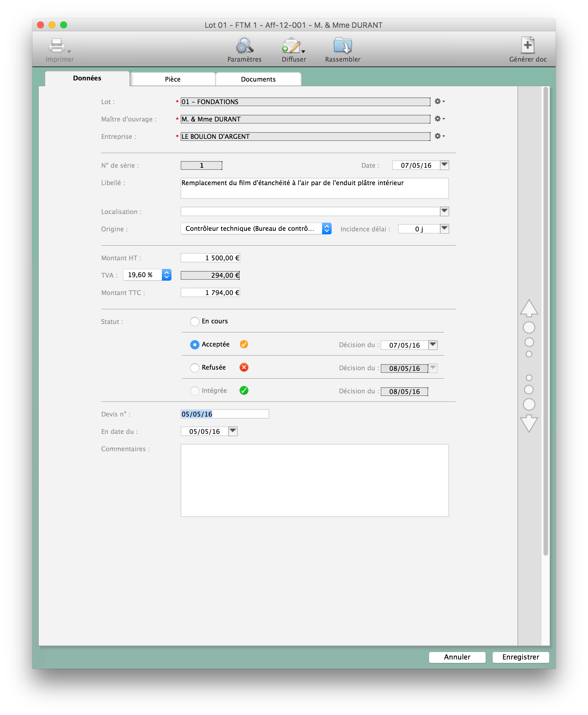This screenshot has height=715, width=588.
Task: Click the medium circle below up arrow
Action: coord(529,342)
